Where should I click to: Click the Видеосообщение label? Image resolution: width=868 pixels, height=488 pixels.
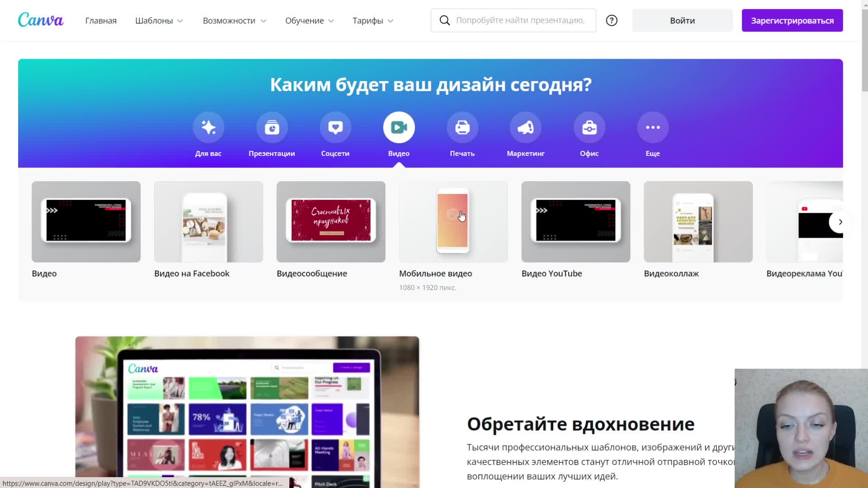coord(312,273)
